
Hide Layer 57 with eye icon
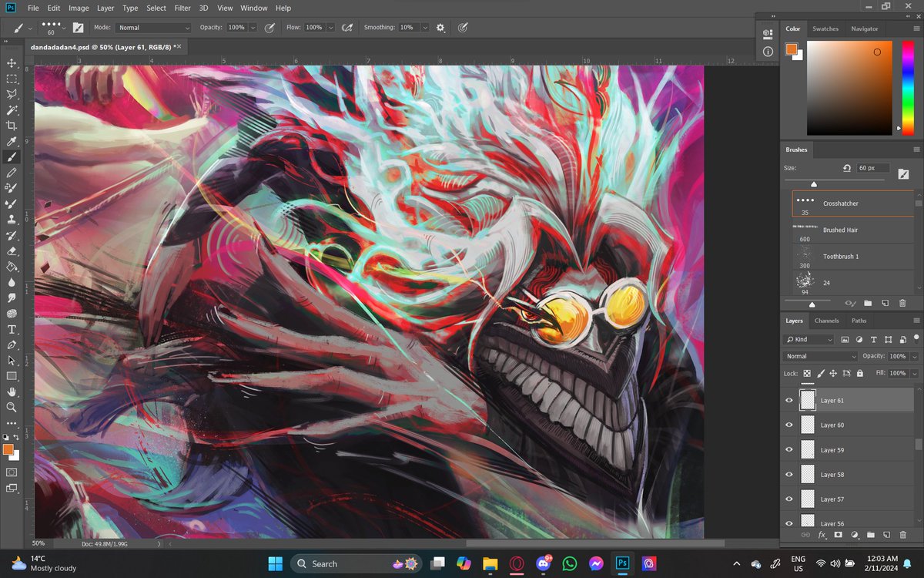tap(789, 499)
